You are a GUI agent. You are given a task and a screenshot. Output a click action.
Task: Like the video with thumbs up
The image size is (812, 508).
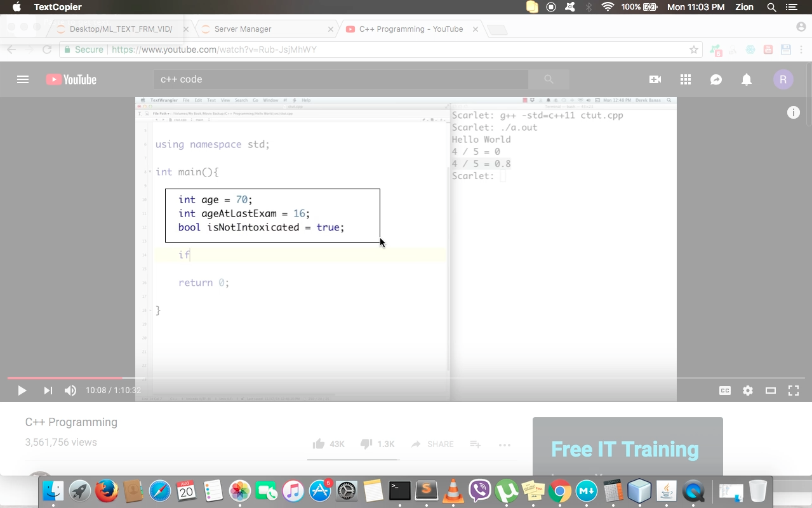point(319,444)
